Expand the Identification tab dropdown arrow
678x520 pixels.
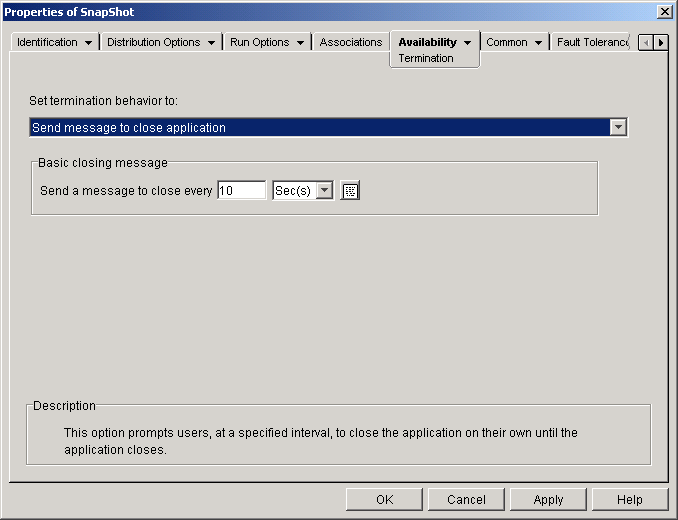[x=88, y=43]
